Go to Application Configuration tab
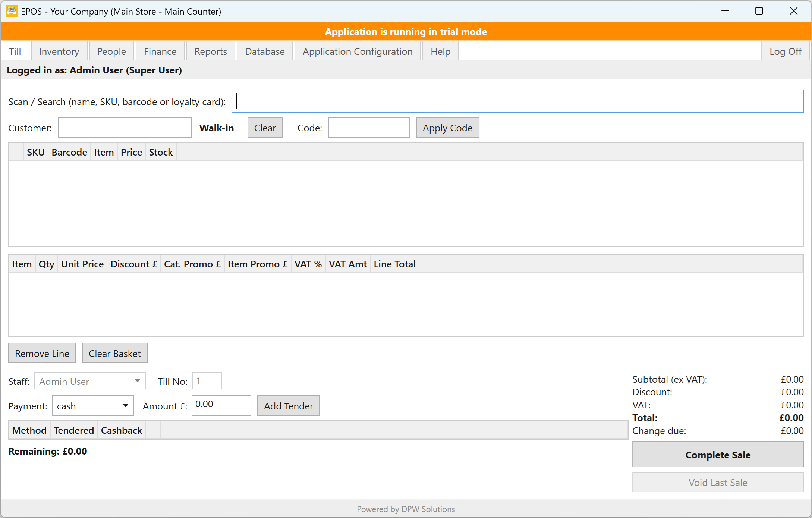The height and width of the screenshot is (518, 812). 358,51
